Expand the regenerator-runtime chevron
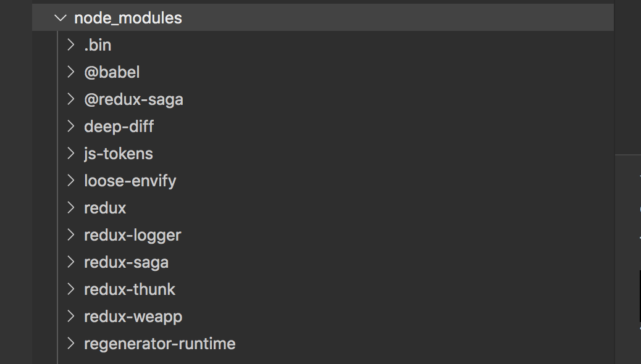The height and width of the screenshot is (364, 641). click(71, 344)
